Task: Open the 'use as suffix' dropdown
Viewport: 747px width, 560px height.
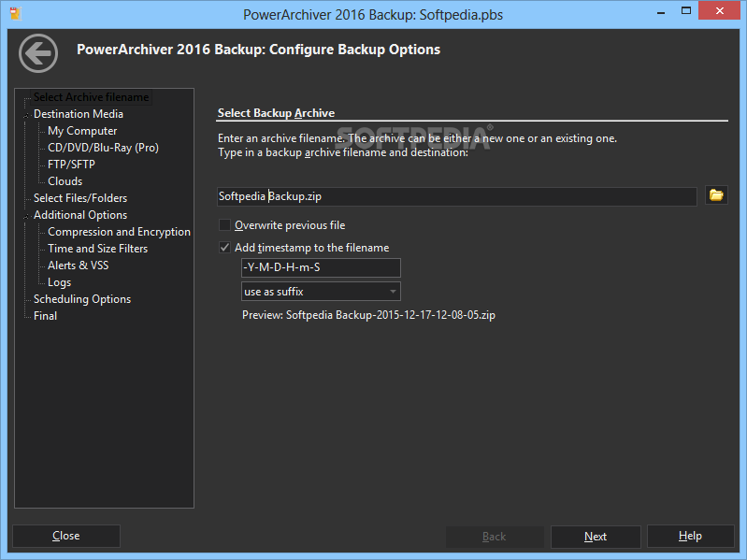Action: click(x=321, y=292)
